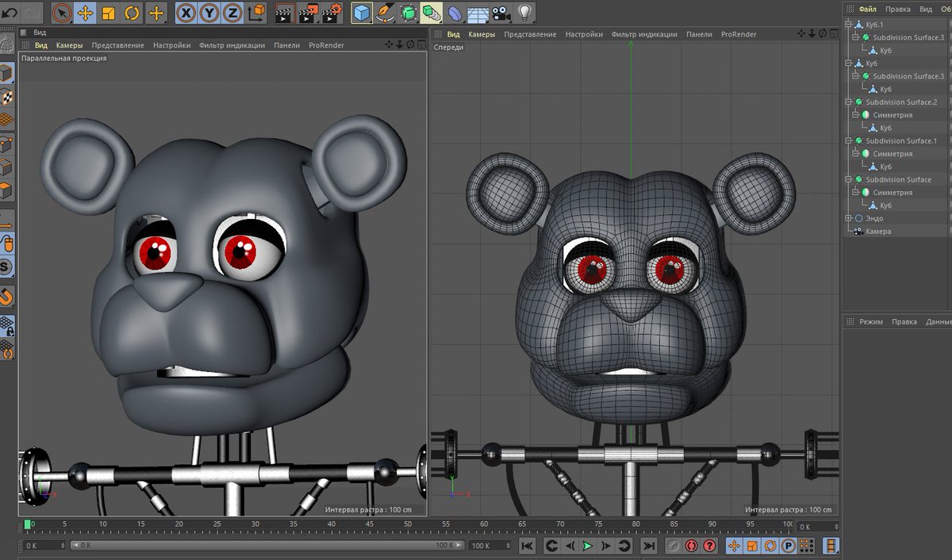The height and width of the screenshot is (560, 952).
Task: Add a Light object bulb icon
Action: point(524,13)
